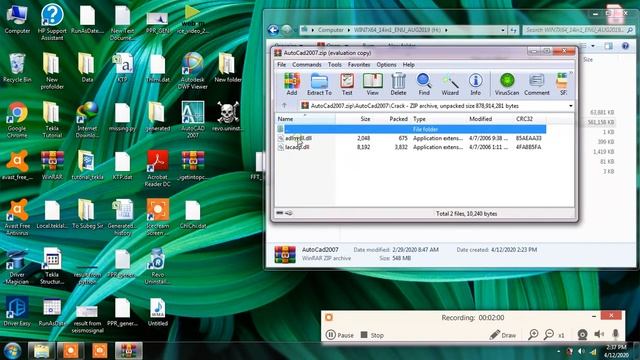640x360 pixels.
Task: Zoom out with the recorder magnifier
Action: [549, 335]
